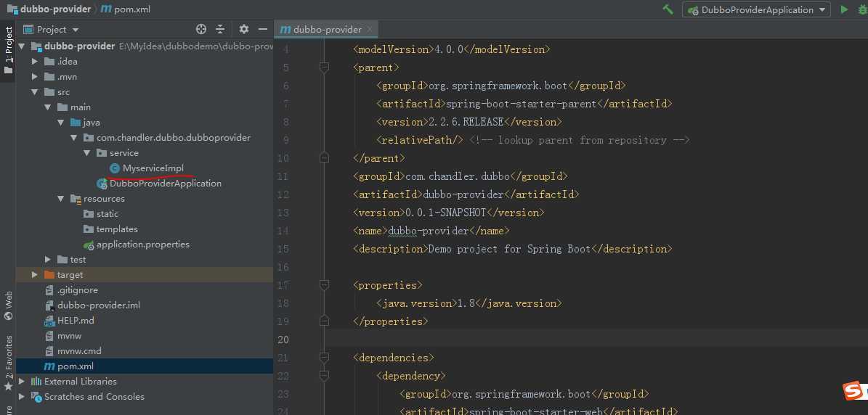This screenshot has width=868, height=415.
Task: Click the HELP.md markdown file icon
Action: point(49,321)
